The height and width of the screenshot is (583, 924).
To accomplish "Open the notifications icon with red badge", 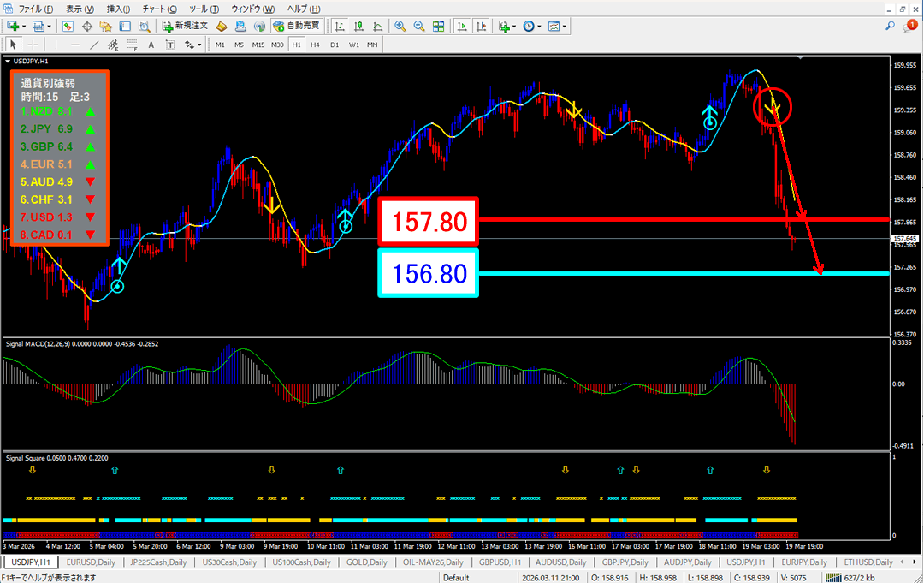I will coord(909,27).
